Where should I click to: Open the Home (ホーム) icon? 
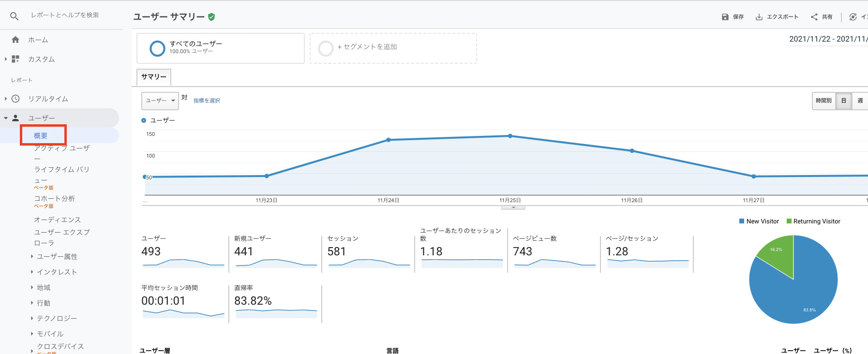tap(15, 40)
